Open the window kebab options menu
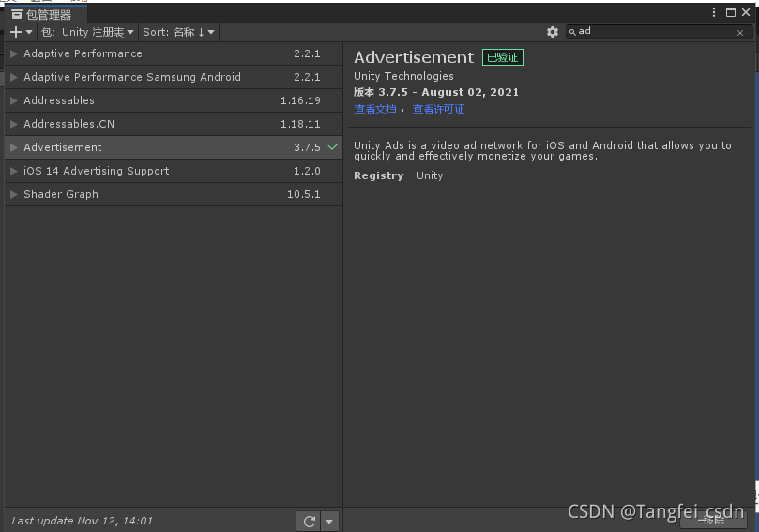Viewport: 759px width, 532px height. click(x=714, y=12)
